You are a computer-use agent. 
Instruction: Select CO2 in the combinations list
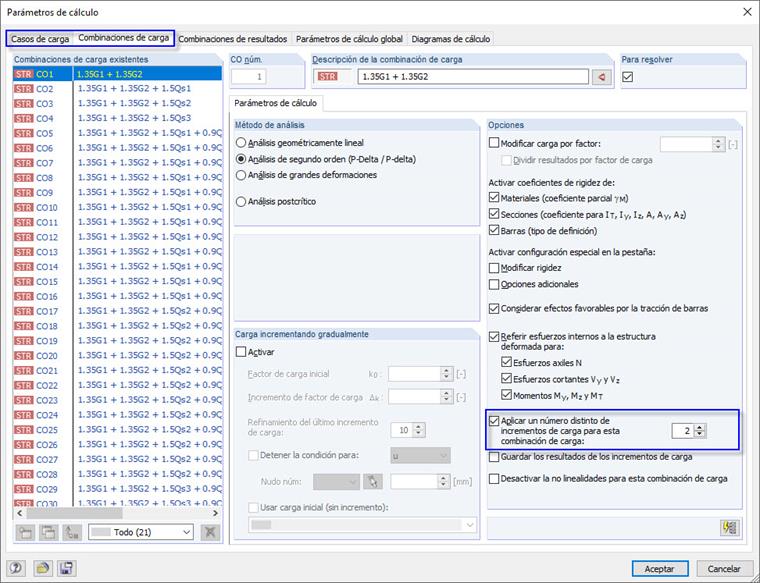coord(118,89)
